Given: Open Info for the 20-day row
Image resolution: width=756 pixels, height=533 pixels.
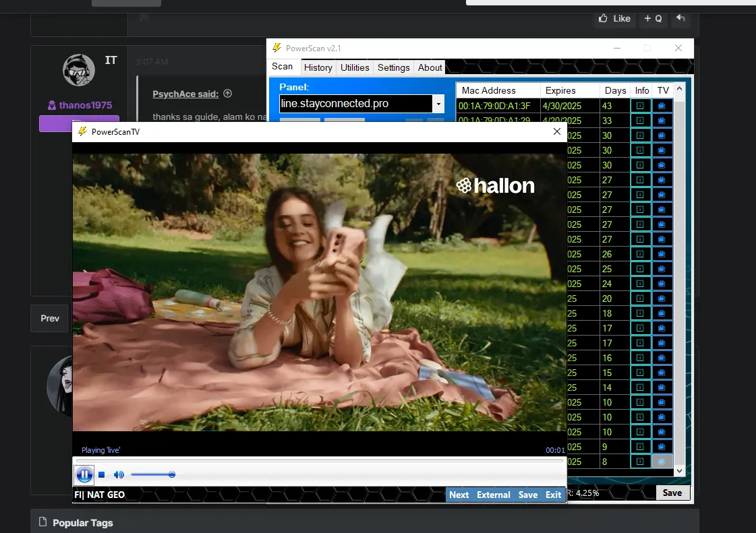Looking at the screenshot, I should pyautogui.click(x=640, y=299).
